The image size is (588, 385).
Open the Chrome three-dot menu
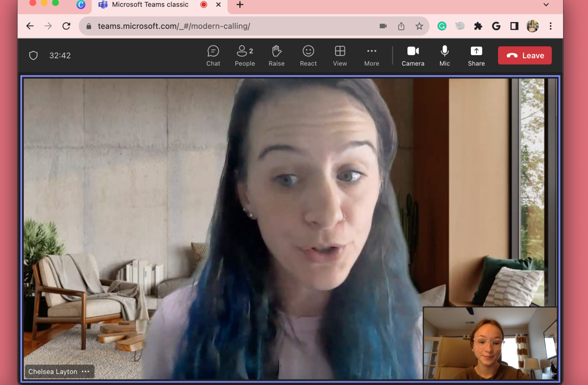(x=550, y=26)
